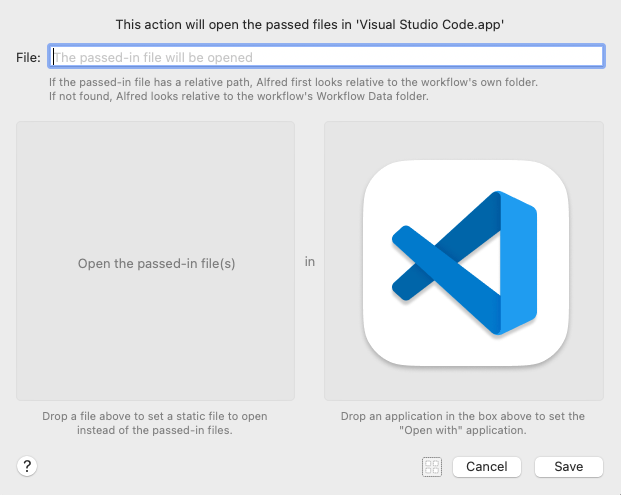
Task: Click the grid icon beside Cancel
Action: click(x=432, y=466)
